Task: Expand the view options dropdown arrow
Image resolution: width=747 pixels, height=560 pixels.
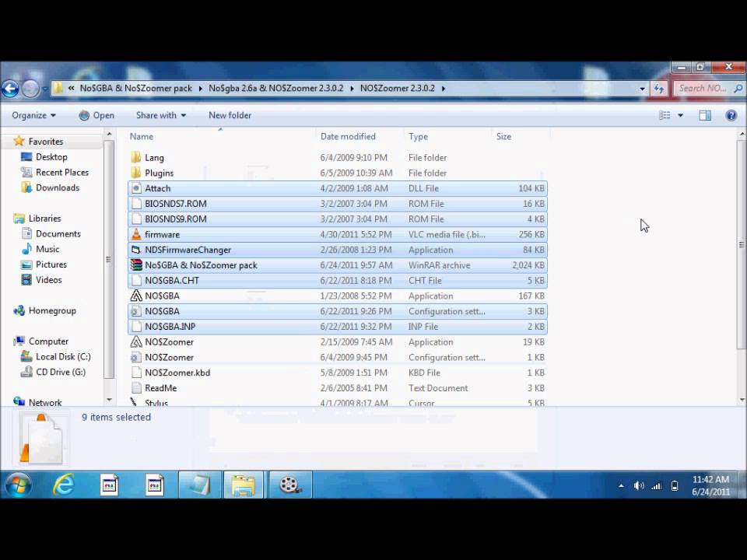Action: (x=680, y=115)
